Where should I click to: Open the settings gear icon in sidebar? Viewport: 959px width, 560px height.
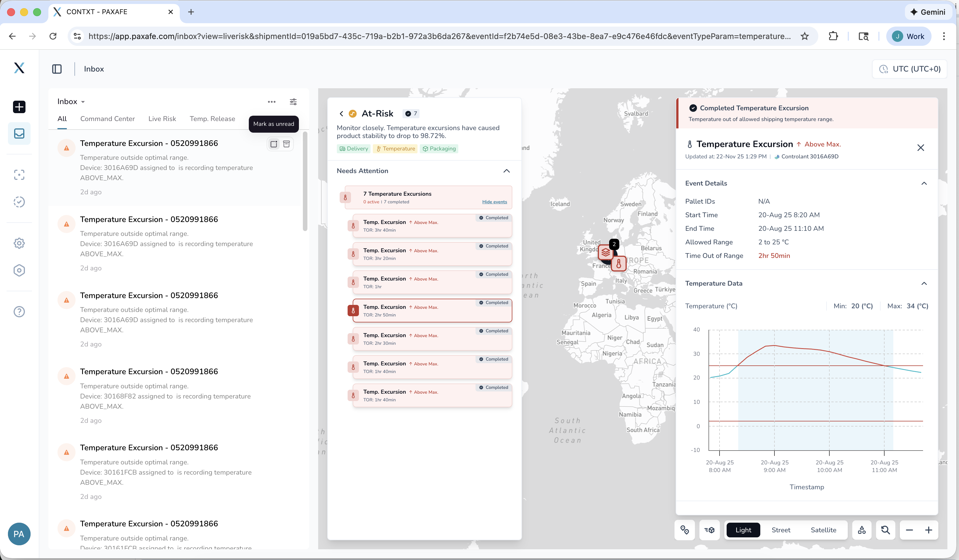pyautogui.click(x=19, y=243)
